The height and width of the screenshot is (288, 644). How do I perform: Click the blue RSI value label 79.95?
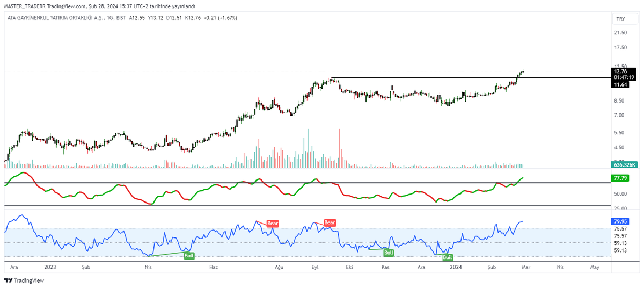(x=620, y=221)
